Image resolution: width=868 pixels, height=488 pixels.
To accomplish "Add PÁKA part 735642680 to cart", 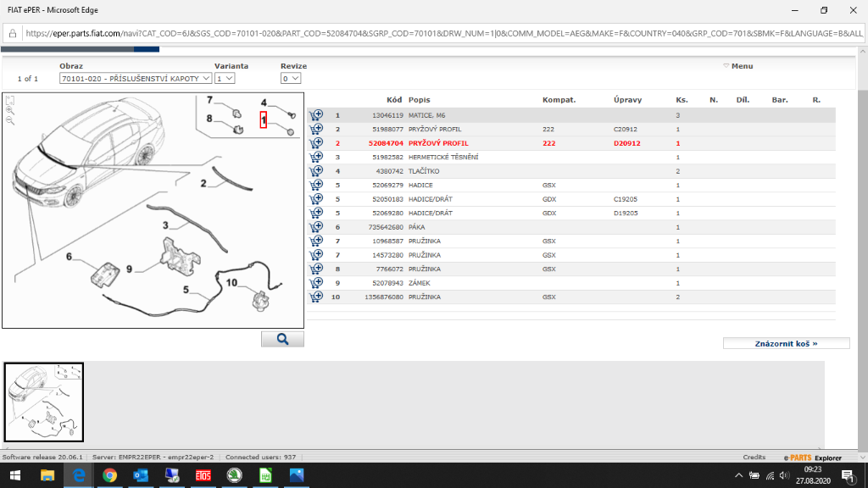I will (x=316, y=227).
